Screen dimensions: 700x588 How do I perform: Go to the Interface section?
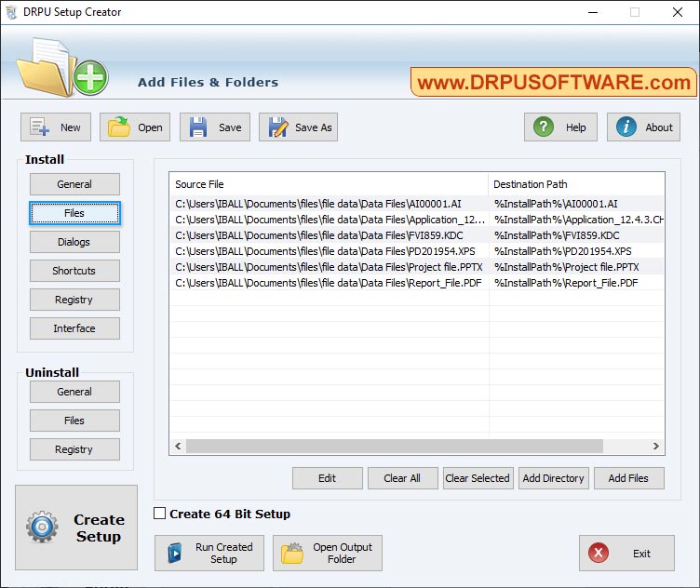click(x=74, y=328)
